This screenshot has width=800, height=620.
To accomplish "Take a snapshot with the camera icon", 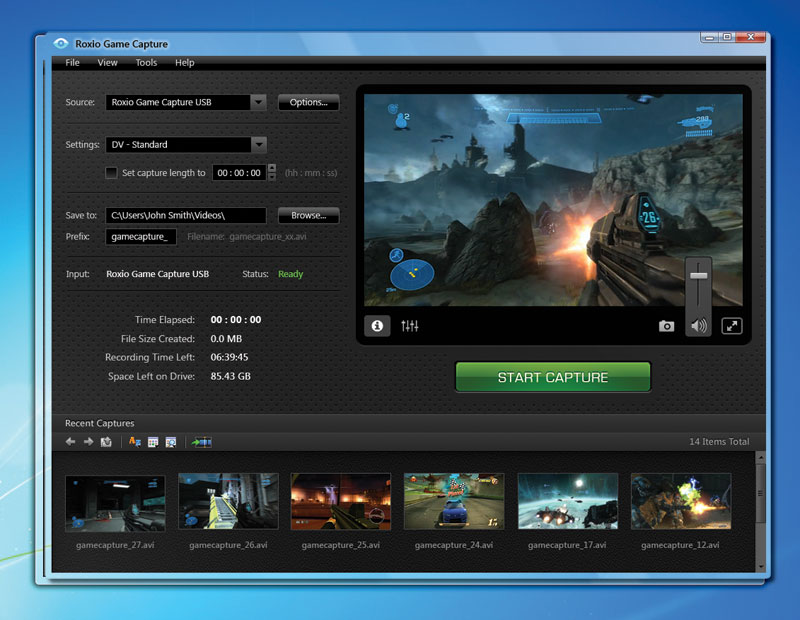I will 666,326.
